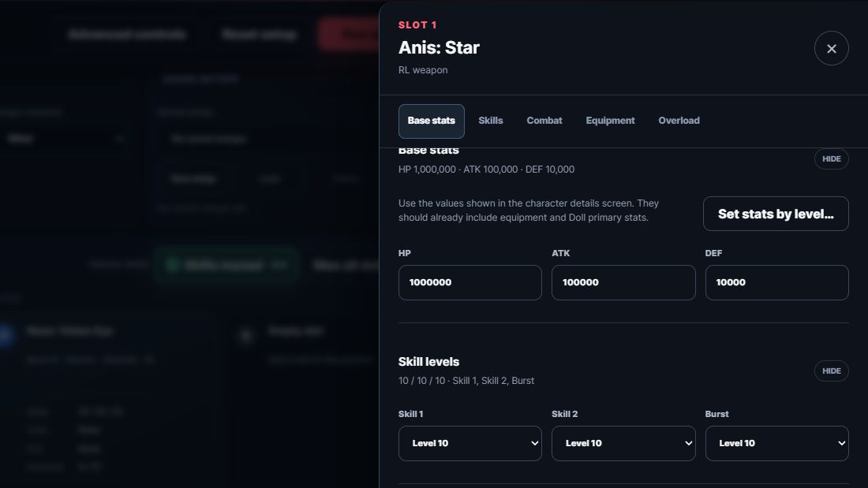The image size is (868, 488).
Task: Click the 'Anis: Star' title
Action: (439, 47)
